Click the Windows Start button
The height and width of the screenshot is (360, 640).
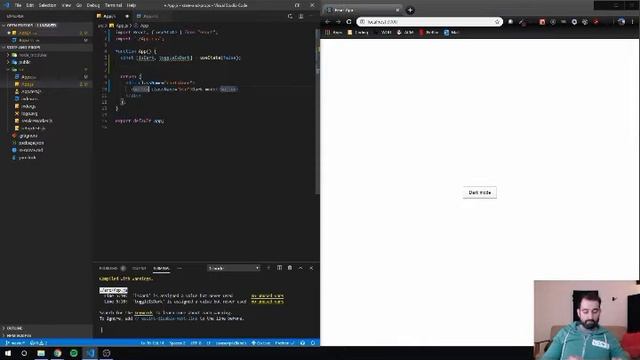pyautogui.click(x=8, y=353)
